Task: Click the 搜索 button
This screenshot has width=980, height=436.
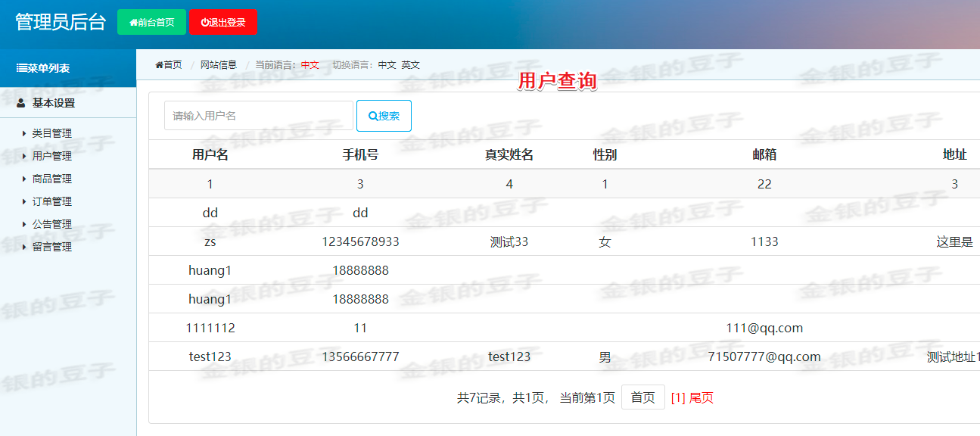Action: [x=384, y=116]
